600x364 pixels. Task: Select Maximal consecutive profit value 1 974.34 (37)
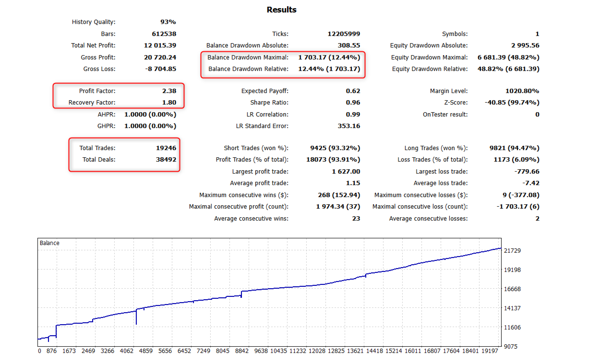[x=338, y=207]
